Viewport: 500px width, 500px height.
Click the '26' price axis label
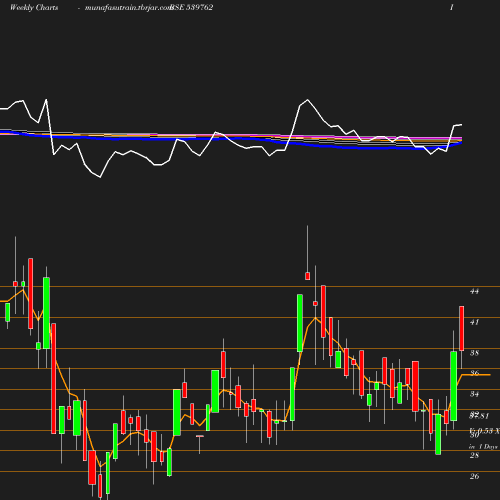[474, 476]
